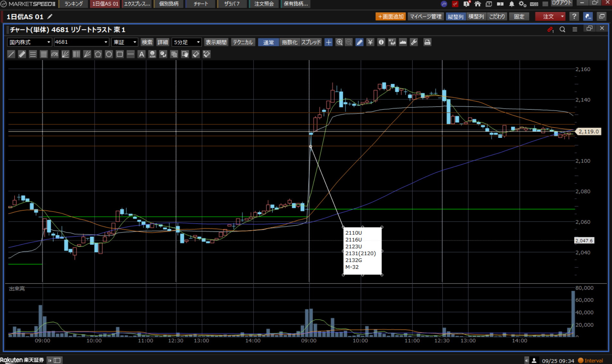Click the +画面追加 button

tap(390, 16)
